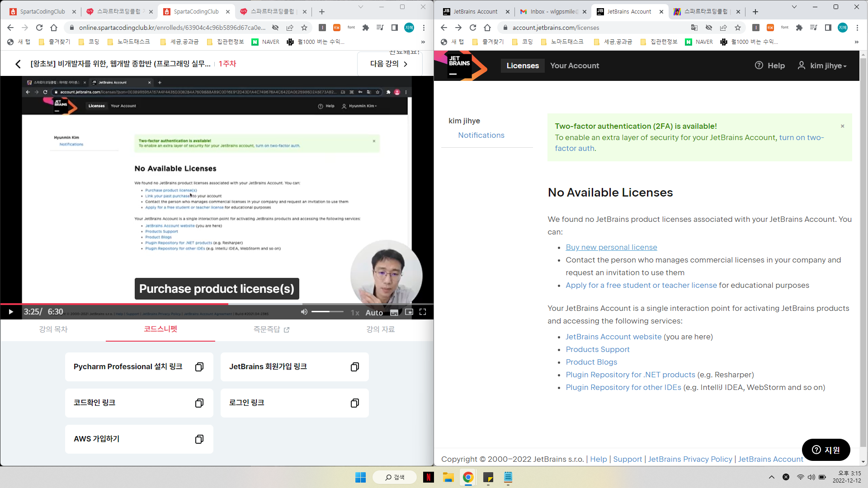Image resolution: width=868 pixels, height=488 pixels.
Task: Copy the 코드확인 링크 snippet
Action: point(199,403)
